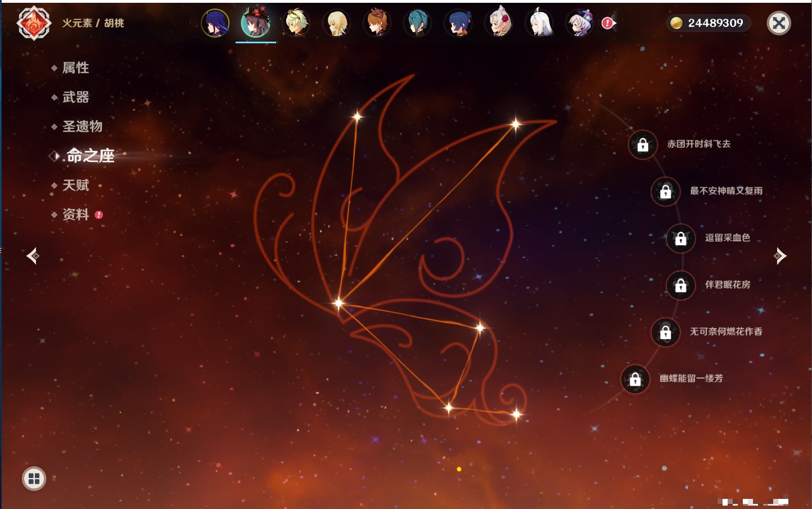Open the locked constellation 无可奈何燃花作香
Screen dimensions: 812x509
pyautogui.click(x=665, y=332)
